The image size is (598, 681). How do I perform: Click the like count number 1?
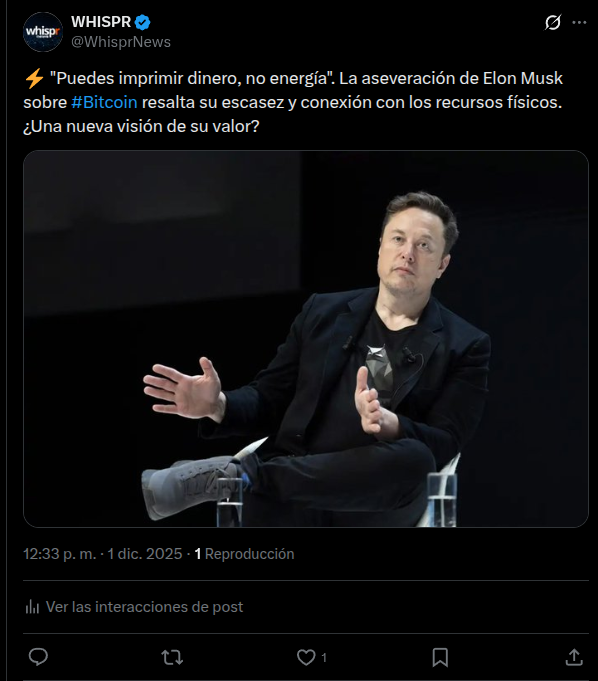(x=324, y=658)
